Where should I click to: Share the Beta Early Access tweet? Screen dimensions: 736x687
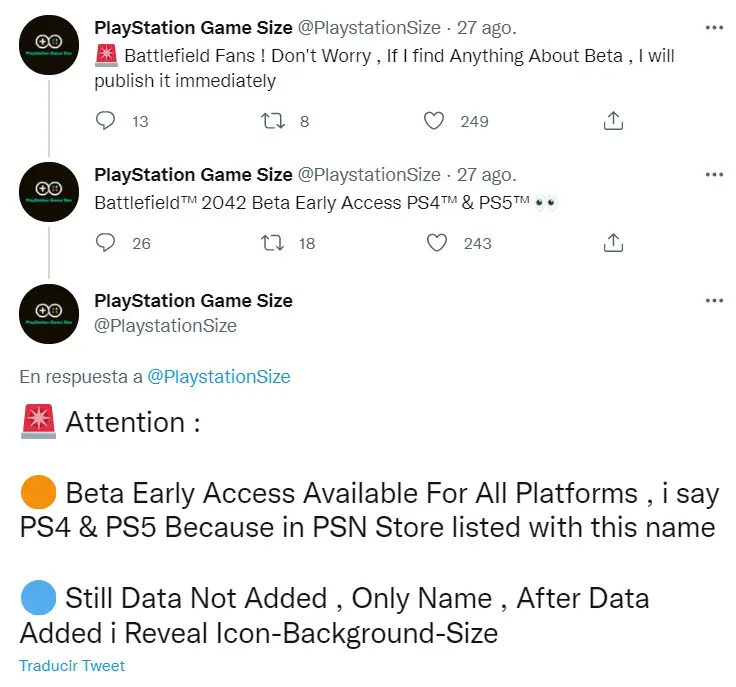click(613, 243)
